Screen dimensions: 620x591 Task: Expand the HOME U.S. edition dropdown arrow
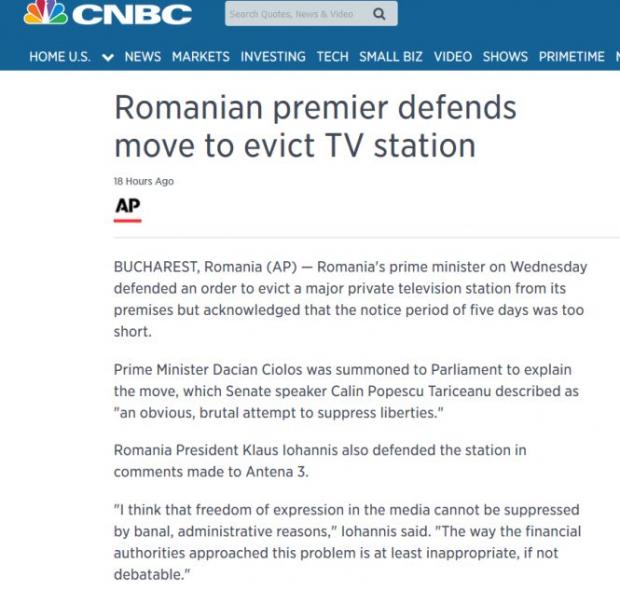(108, 57)
